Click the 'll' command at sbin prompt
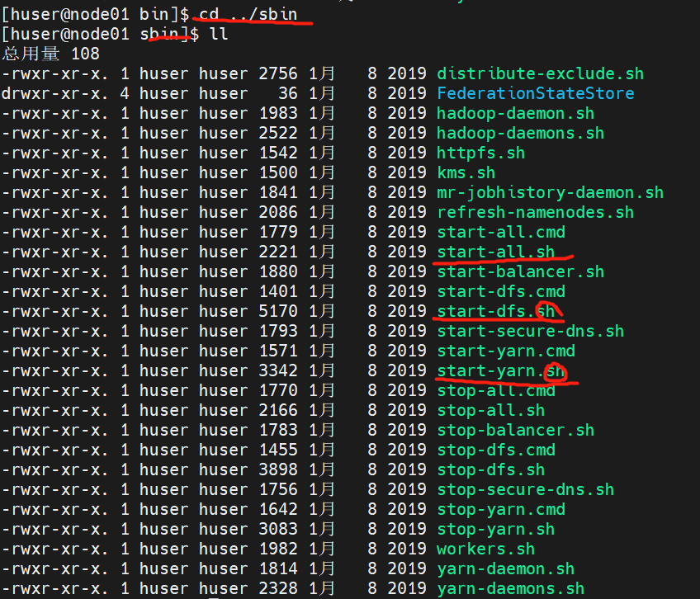 [x=219, y=34]
